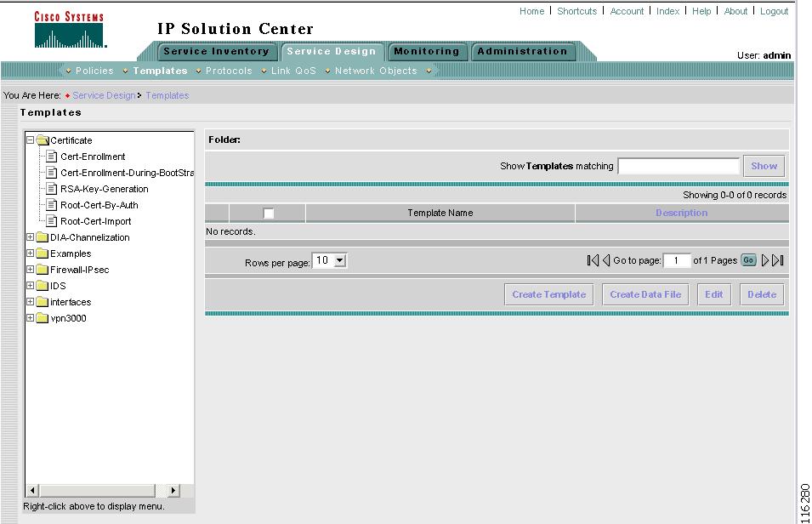Select the RSA-Key-Generation template label
The width and height of the screenshot is (812, 524).
[104, 189]
